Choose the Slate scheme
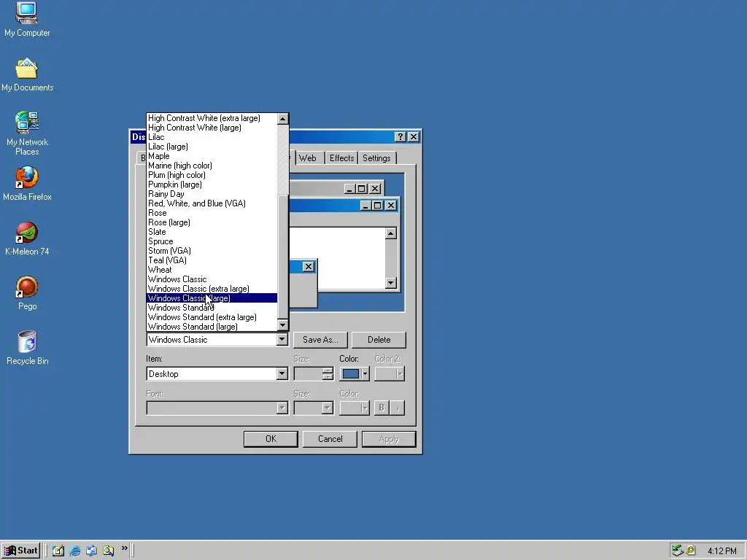This screenshot has height=560, width=747. (212, 232)
